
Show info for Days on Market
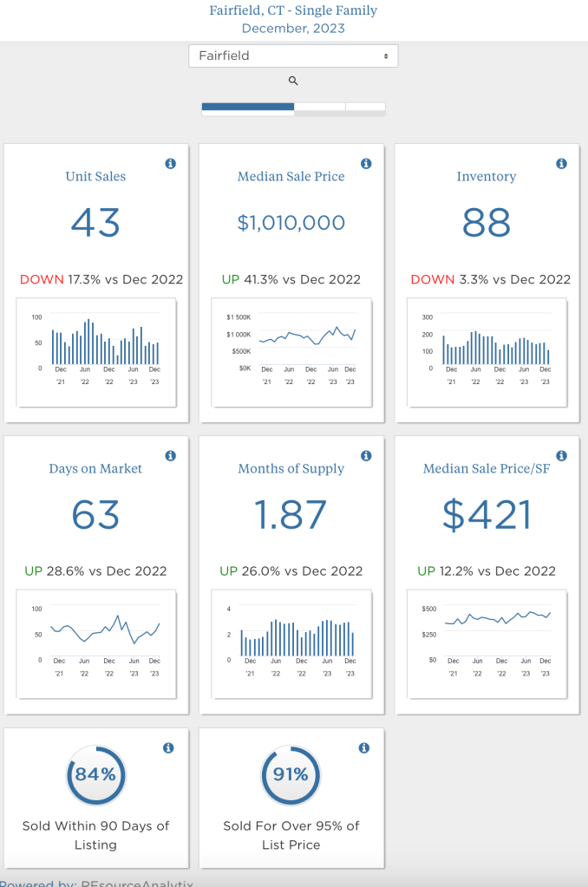pyautogui.click(x=171, y=456)
